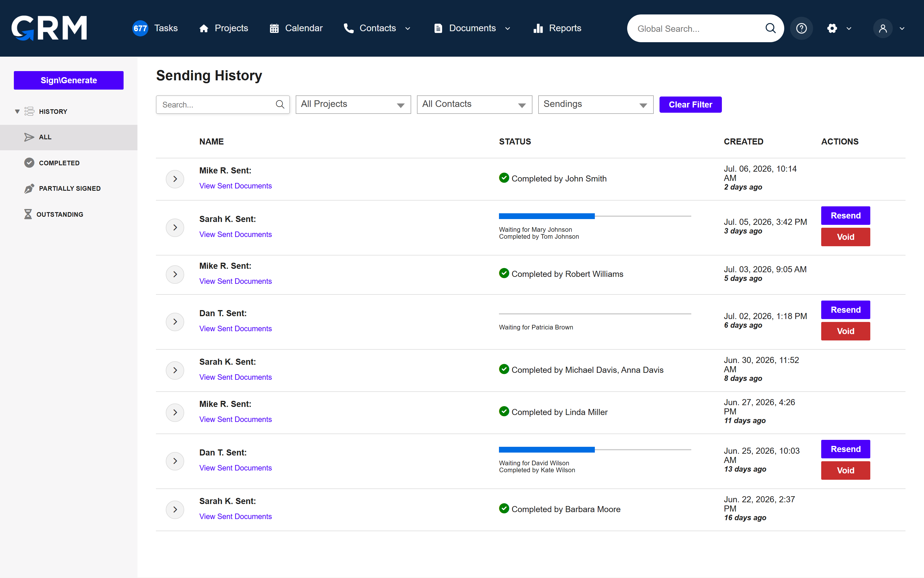This screenshot has width=924, height=578.
Task: Open the settings gear icon
Action: [x=832, y=28]
